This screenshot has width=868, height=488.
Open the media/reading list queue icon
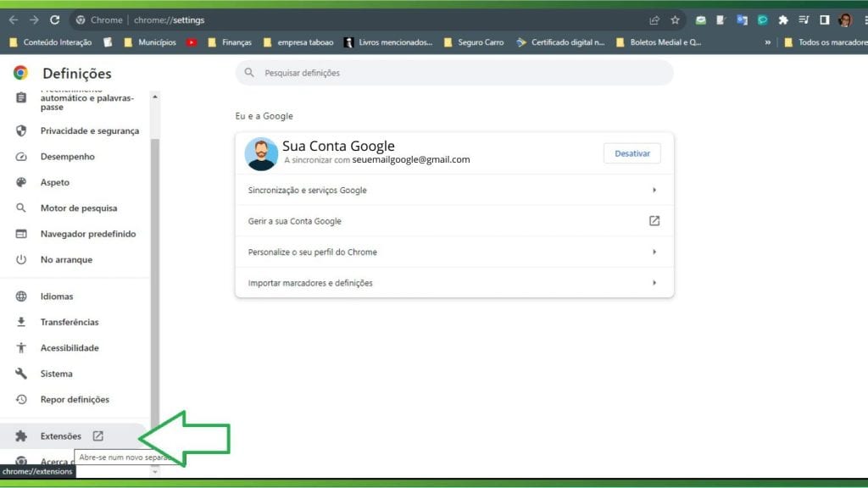click(804, 20)
